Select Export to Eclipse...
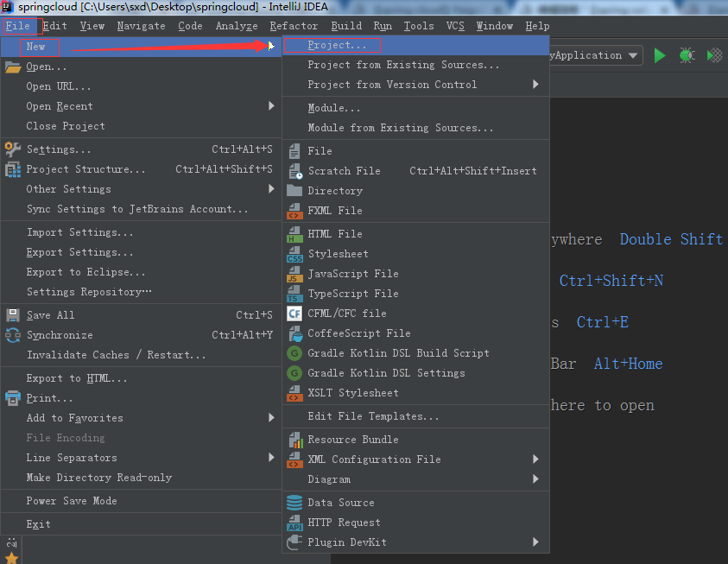The image size is (728, 564). click(x=141, y=272)
